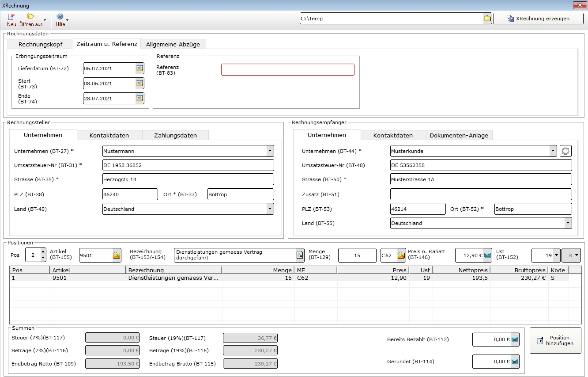The image size is (588, 377).
Task: Open the Zahlungsdaten tab
Action: 175,135
